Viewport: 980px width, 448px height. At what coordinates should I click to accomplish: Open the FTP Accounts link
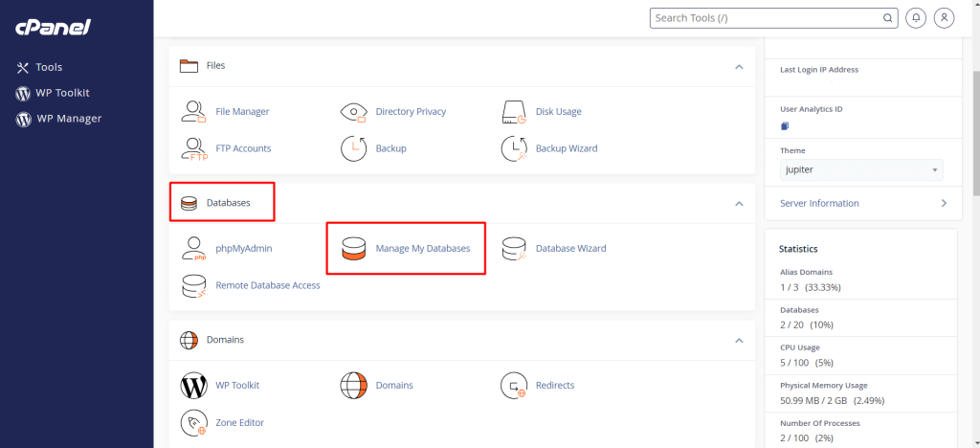pos(243,148)
